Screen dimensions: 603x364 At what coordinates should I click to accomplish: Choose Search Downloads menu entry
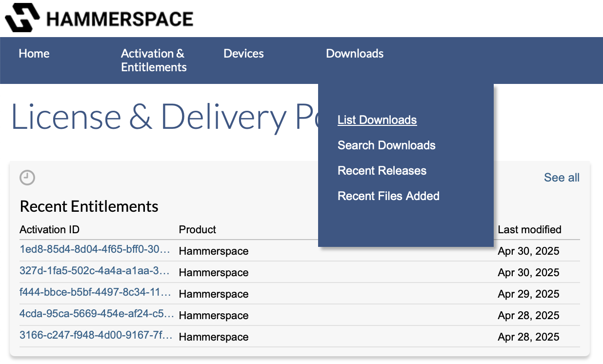pyautogui.click(x=386, y=145)
